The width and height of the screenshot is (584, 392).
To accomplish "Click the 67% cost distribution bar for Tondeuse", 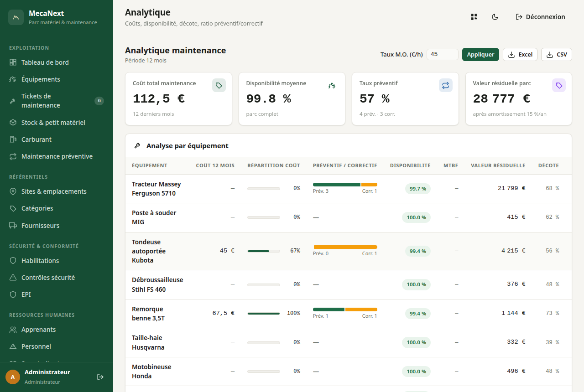I will [x=264, y=251].
